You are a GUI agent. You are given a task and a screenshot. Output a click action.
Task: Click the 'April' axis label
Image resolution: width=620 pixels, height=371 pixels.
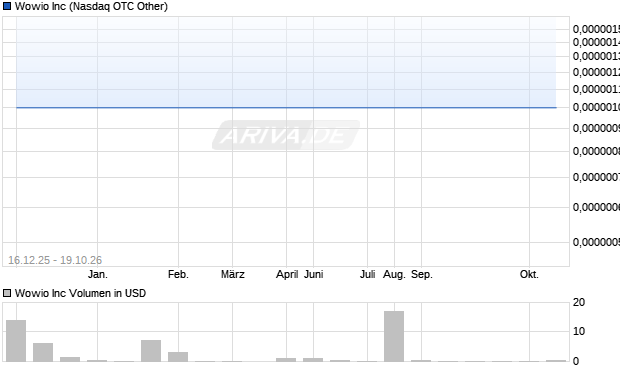[x=287, y=274]
